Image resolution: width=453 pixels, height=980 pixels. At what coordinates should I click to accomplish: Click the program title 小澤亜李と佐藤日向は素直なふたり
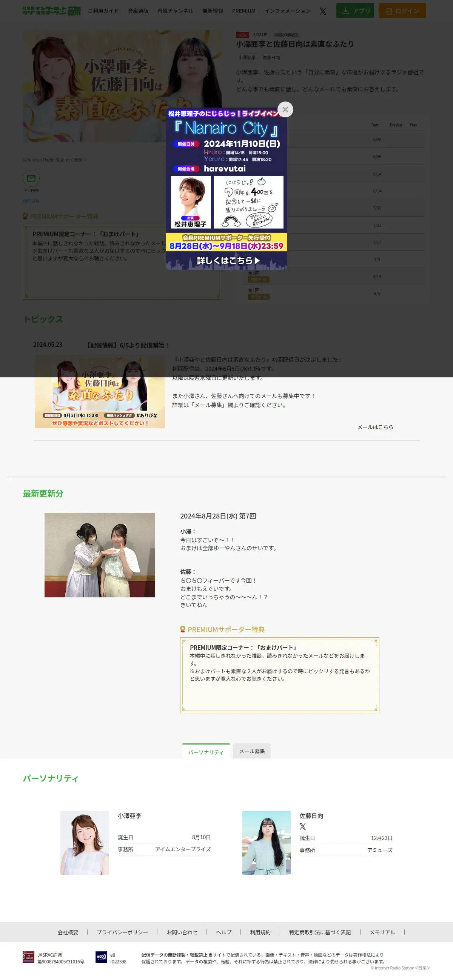[x=295, y=44]
